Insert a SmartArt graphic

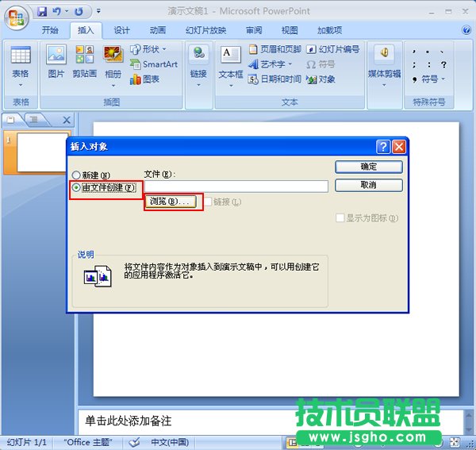pyautogui.click(x=154, y=64)
